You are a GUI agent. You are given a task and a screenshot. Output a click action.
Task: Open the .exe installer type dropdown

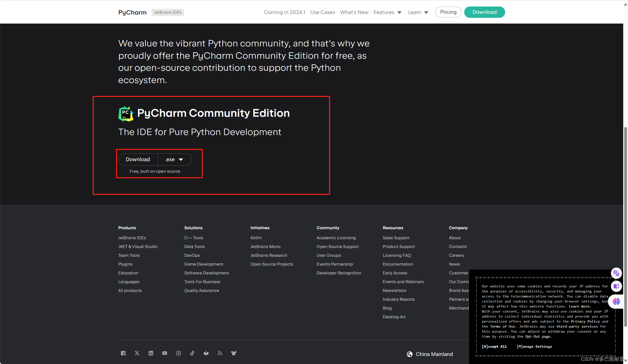click(174, 159)
